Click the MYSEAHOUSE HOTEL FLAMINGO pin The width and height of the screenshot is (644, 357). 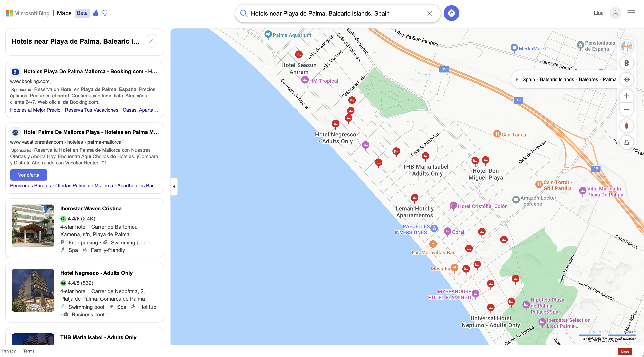point(476,294)
